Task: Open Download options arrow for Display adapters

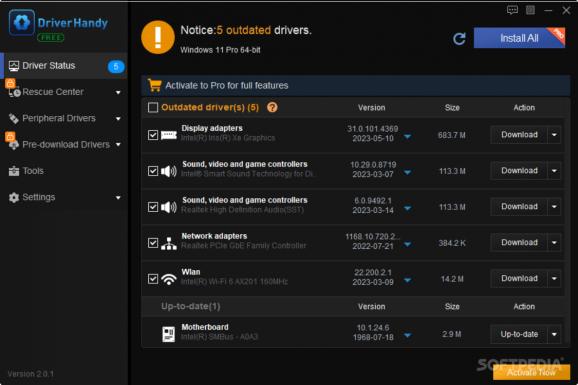Action: coord(554,135)
